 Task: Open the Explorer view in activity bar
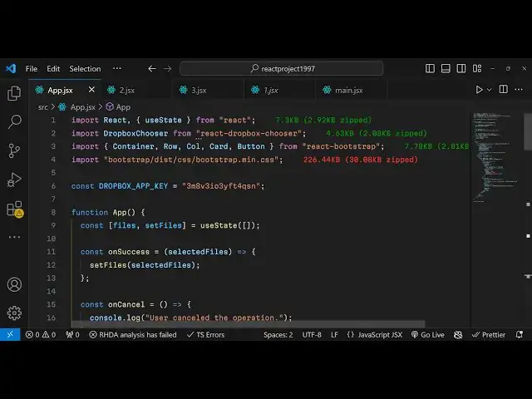(14, 93)
